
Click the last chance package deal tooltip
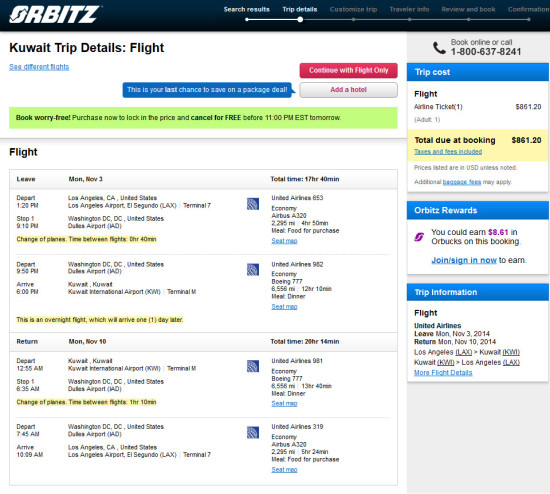point(207,90)
